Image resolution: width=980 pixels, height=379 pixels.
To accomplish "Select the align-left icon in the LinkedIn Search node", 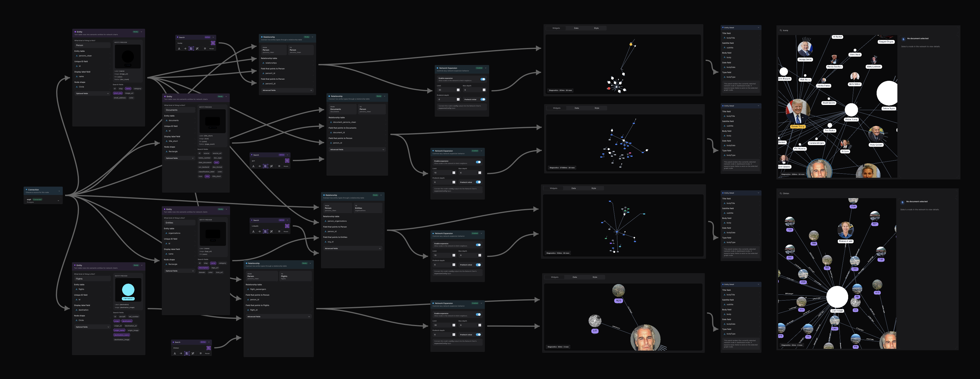I will pyautogui.click(x=265, y=231).
